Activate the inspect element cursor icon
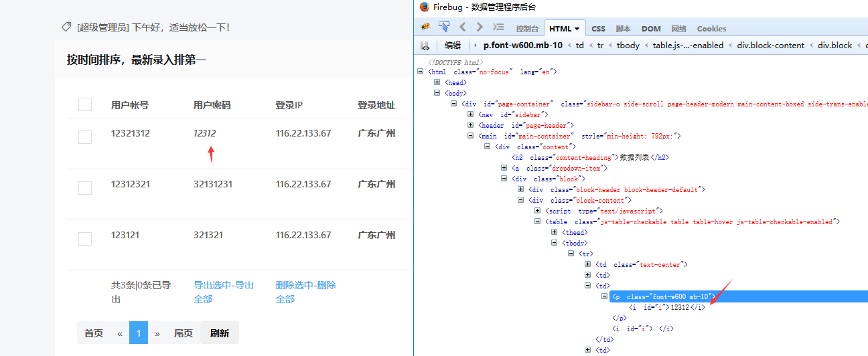The height and width of the screenshot is (356, 868). tap(444, 27)
